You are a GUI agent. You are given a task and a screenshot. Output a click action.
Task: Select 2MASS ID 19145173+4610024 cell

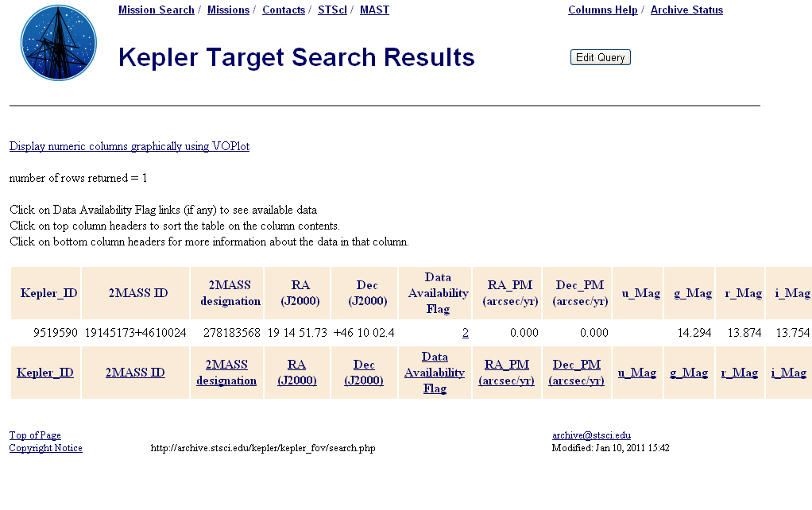point(136,333)
